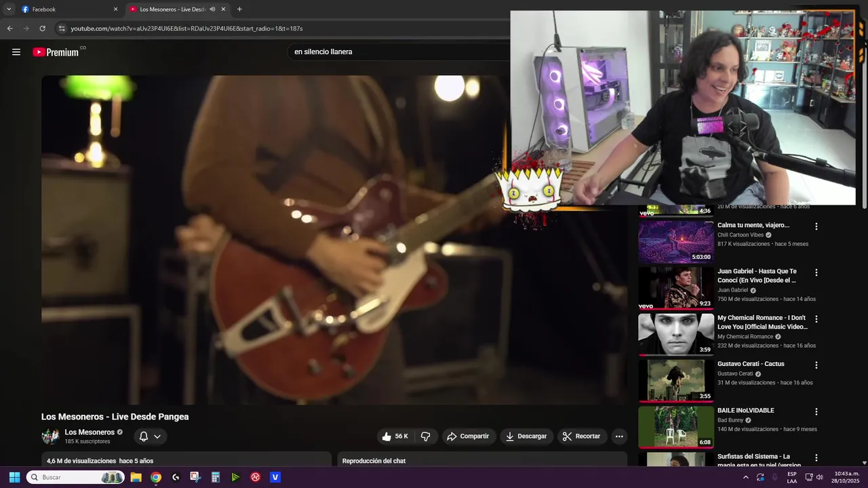Open Google Chrome taskbar icon
868x488 pixels.
[156, 477]
